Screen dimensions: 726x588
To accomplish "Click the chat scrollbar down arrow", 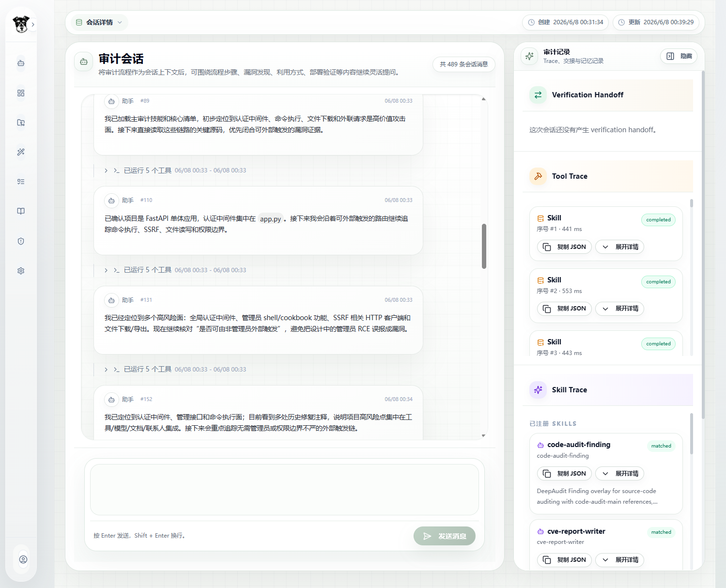I will pos(483,436).
